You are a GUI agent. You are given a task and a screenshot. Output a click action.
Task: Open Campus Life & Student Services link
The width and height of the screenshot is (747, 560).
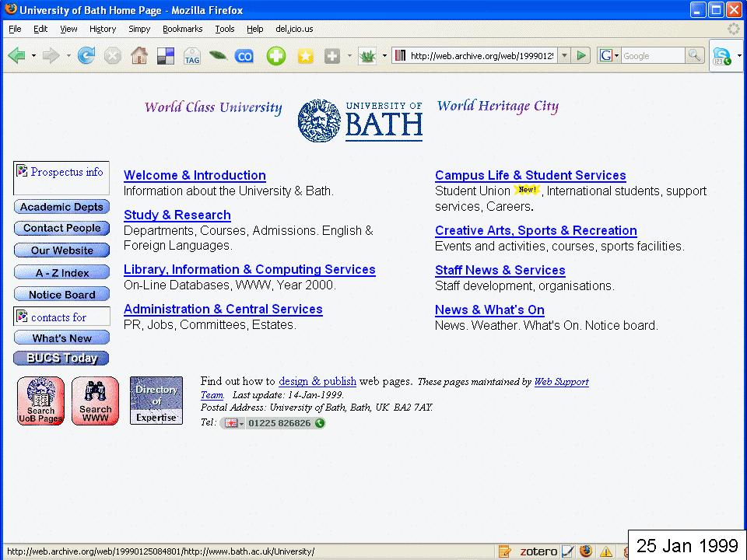[x=530, y=175]
